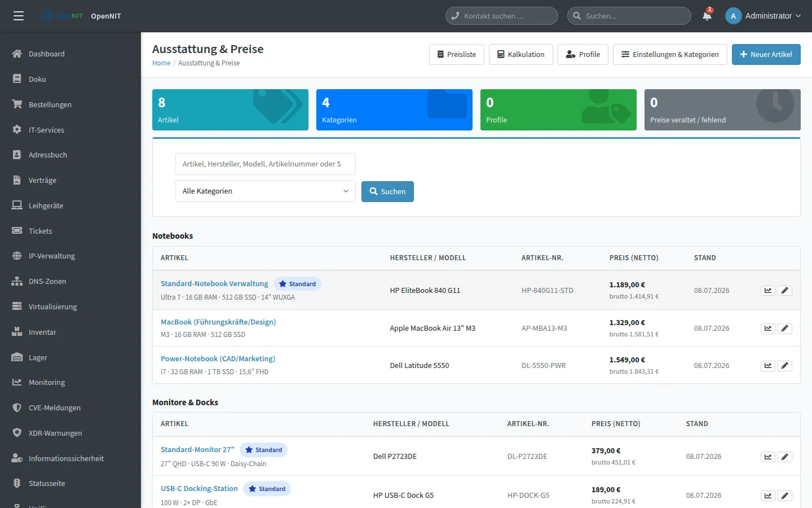Screen dimensions: 812x508
Task: Click the Notebooks section heading
Action: pyautogui.click(x=173, y=236)
